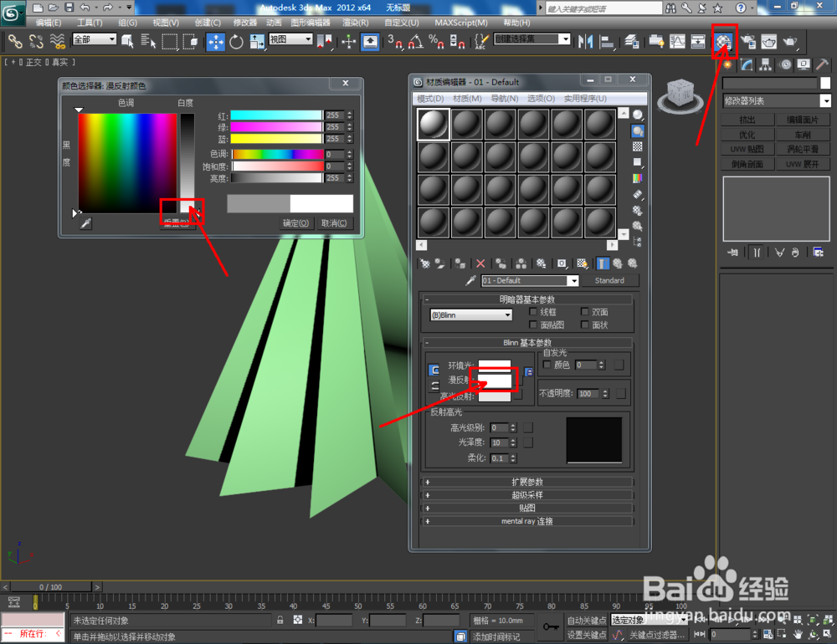This screenshot has height=644, width=837.
Task: Open the Modify panel tab icon
Action: click(747, 65)
